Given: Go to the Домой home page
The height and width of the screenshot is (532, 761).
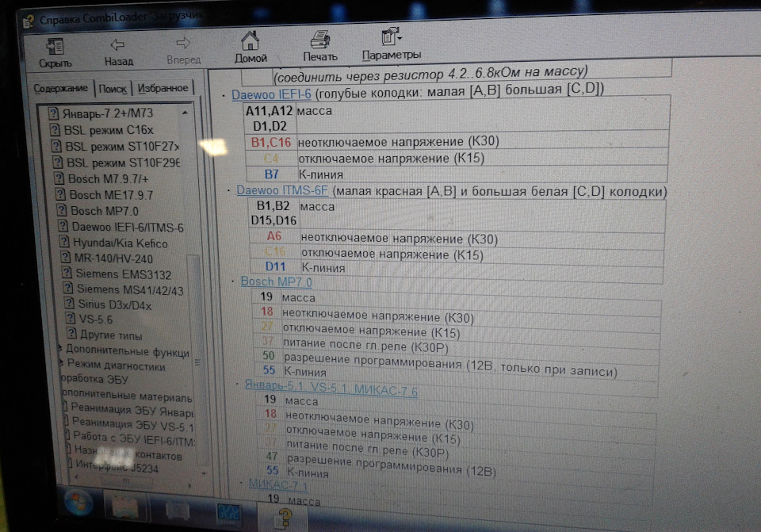Looking at the screenshot, I should (x=250, y=48).
